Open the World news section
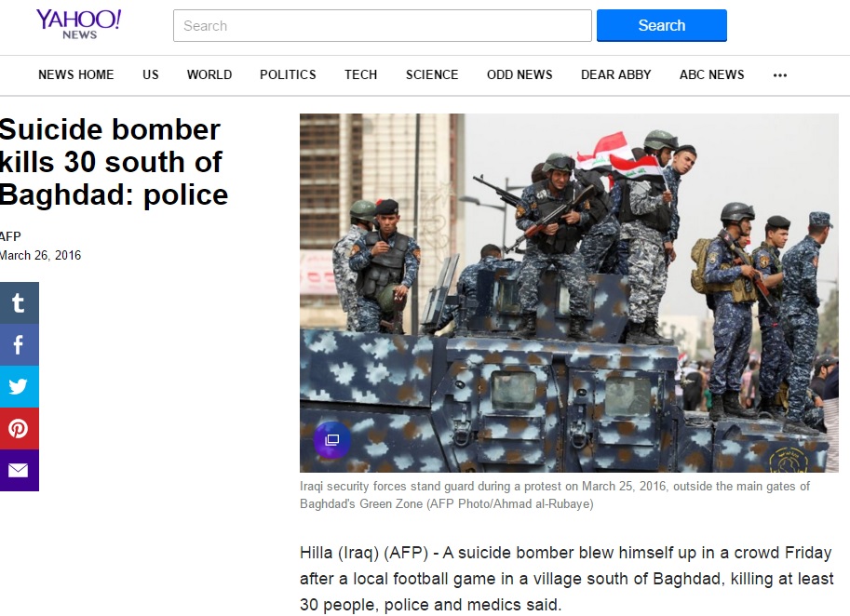This screenshot has width=850, height=616. pyautogui.click(x=209, y=74)
